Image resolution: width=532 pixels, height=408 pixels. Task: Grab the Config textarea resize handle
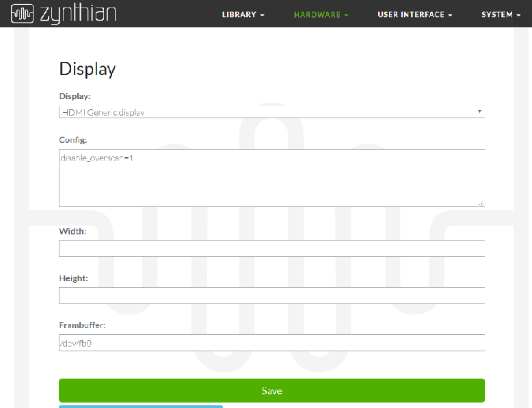(x=481, y=204)
